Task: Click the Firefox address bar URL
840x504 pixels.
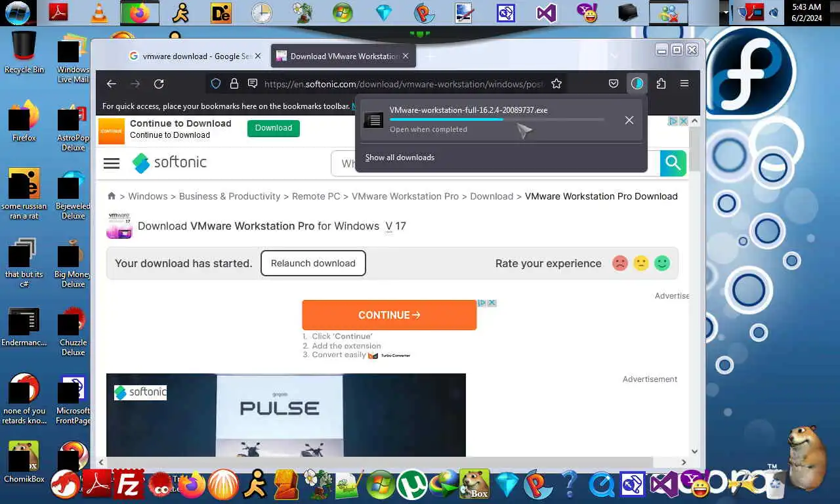Action: tap(404, 84)
